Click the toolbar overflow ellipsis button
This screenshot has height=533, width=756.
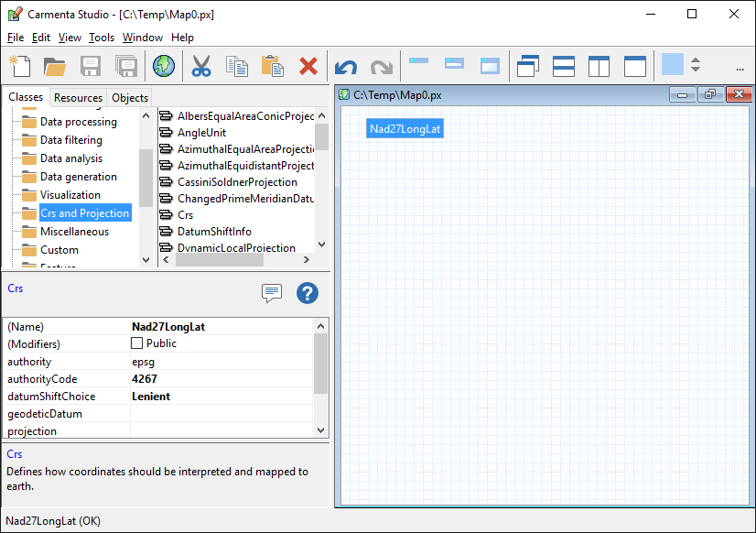[740, 68]
